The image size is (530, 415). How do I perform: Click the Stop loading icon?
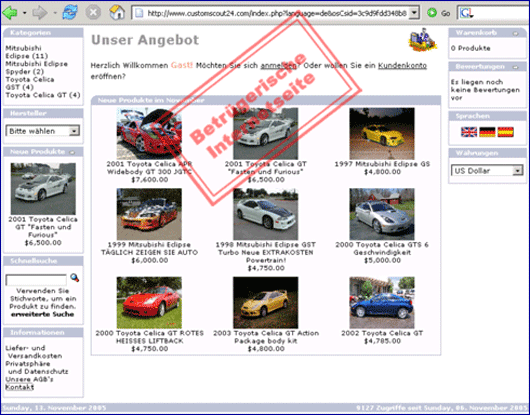click(x=93, y=13)
